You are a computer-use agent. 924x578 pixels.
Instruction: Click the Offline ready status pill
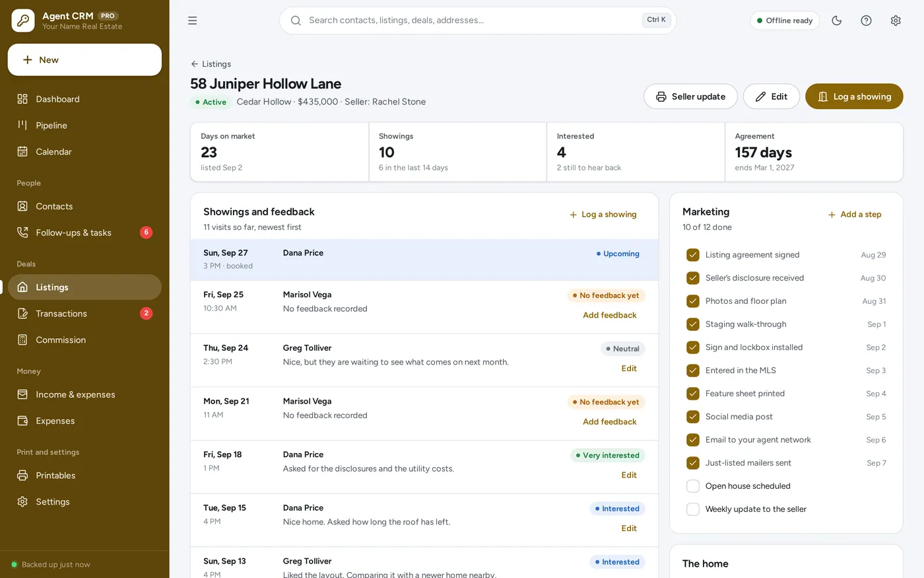tap(785, 20)
